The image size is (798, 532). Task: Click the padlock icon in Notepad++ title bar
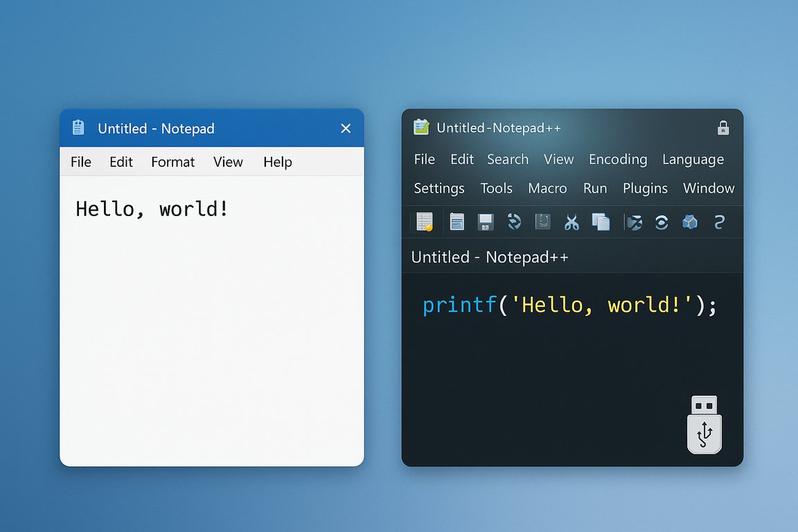pos(723,127)
